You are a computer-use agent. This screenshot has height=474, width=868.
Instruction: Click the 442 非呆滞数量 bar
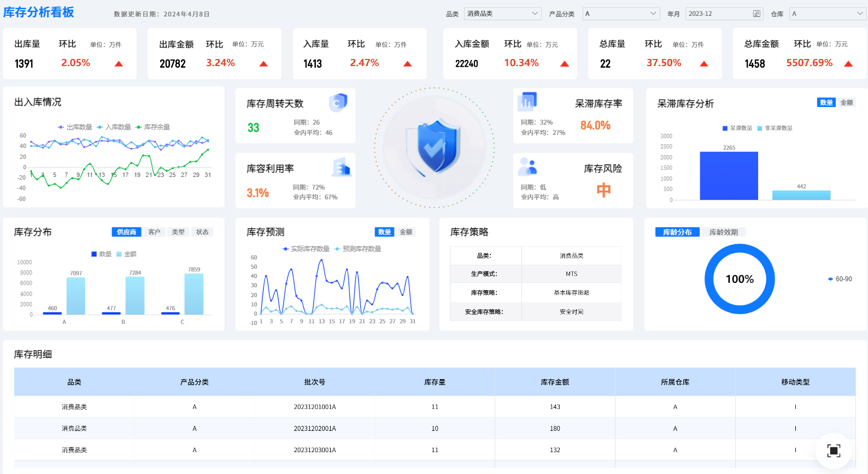[x=801, y=195]
